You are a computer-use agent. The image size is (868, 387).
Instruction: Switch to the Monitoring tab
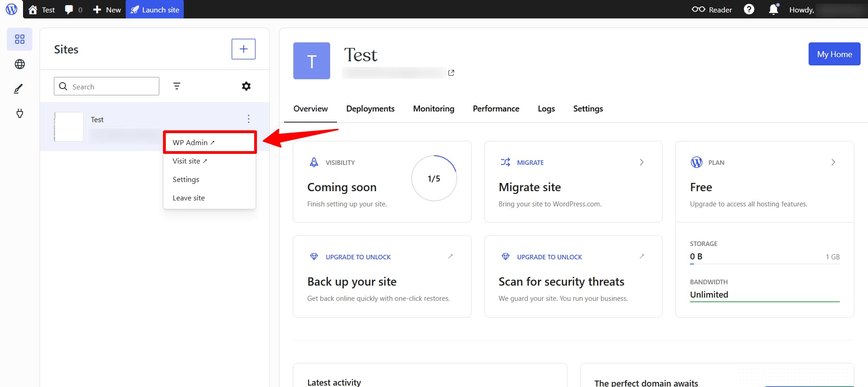pyautogui.click(x=433, y=109)
